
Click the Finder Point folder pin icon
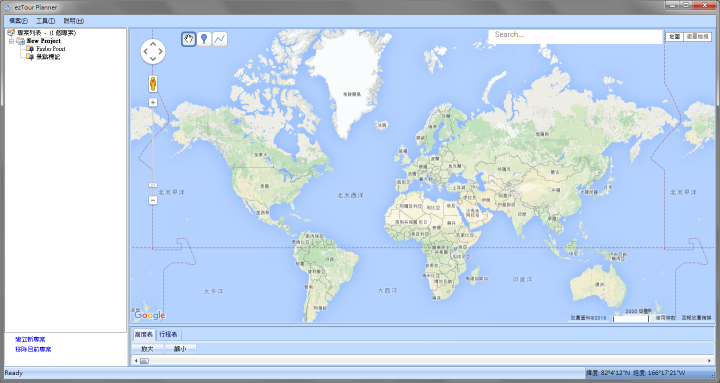(x=30, y=49)
